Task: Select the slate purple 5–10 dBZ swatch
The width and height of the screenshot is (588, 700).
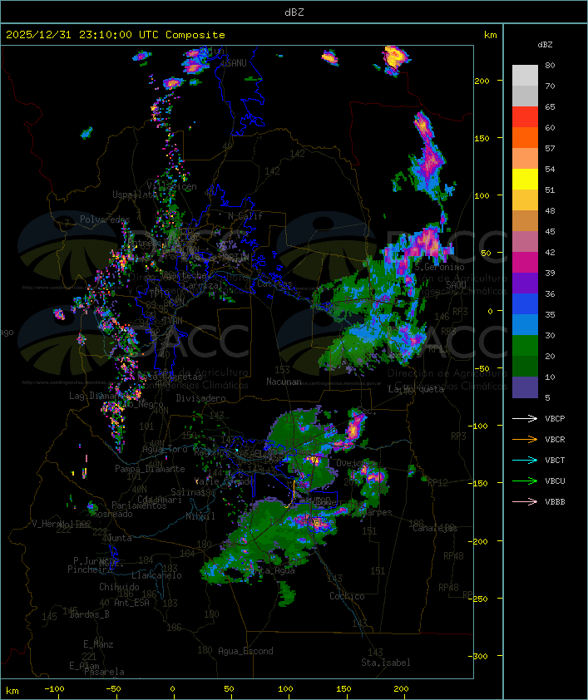Action: pos(525,387)
